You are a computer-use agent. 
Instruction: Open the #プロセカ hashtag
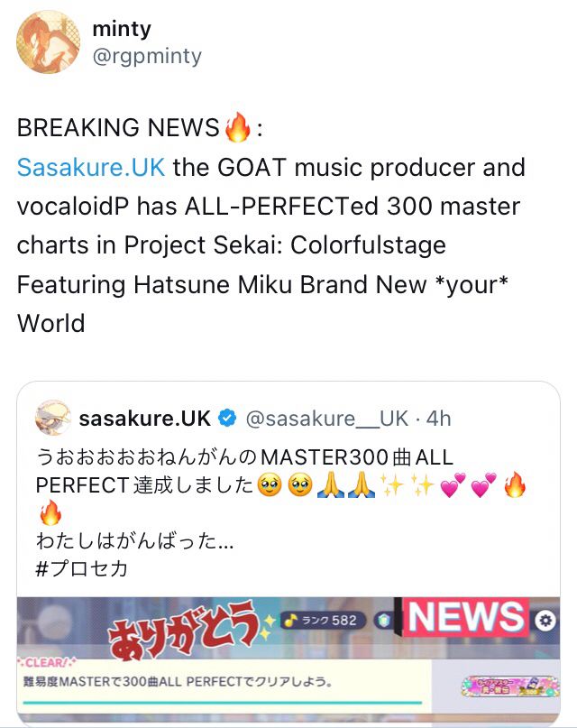point(82,568)
